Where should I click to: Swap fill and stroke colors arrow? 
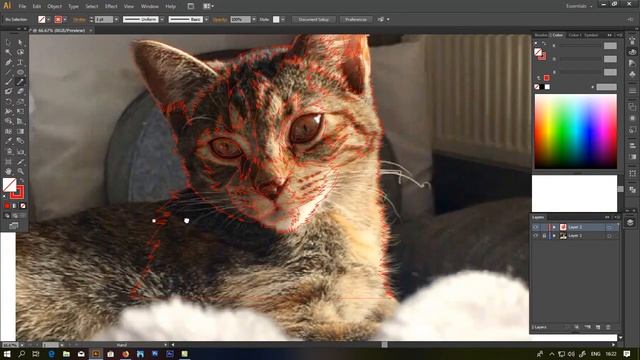(x=22, y=180)
